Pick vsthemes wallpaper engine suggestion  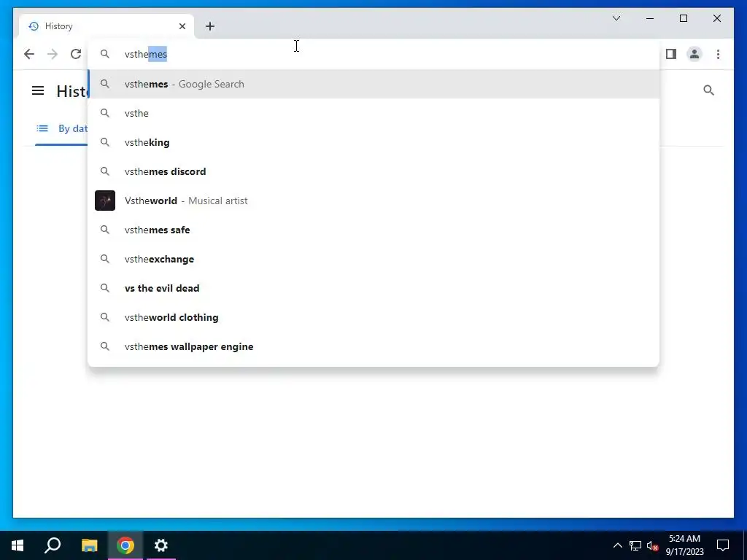tap(373, 346)
